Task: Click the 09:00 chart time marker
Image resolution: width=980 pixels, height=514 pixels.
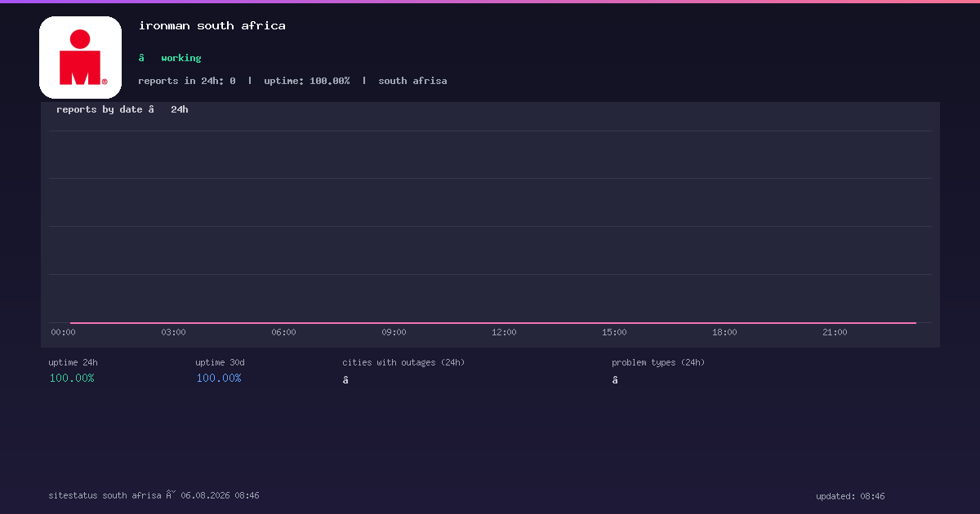Action: tap(394, 332)
